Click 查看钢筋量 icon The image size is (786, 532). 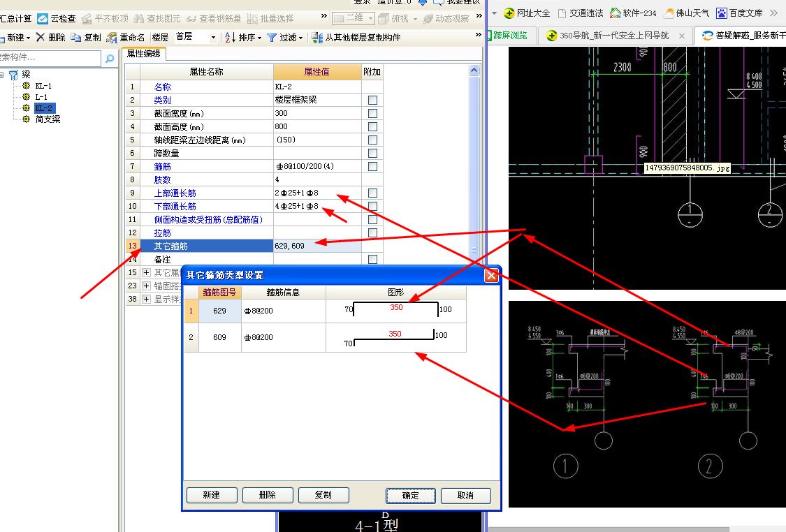point(191,19)
